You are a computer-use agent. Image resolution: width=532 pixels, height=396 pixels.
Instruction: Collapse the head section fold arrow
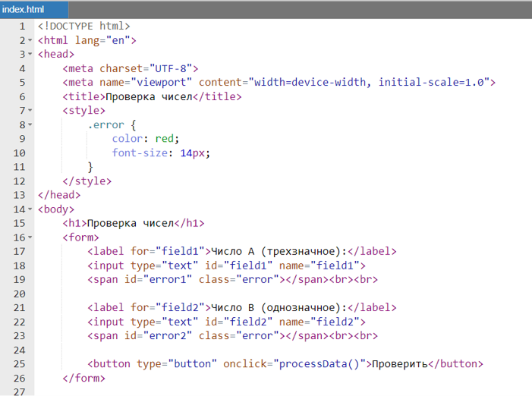point(30,55)
